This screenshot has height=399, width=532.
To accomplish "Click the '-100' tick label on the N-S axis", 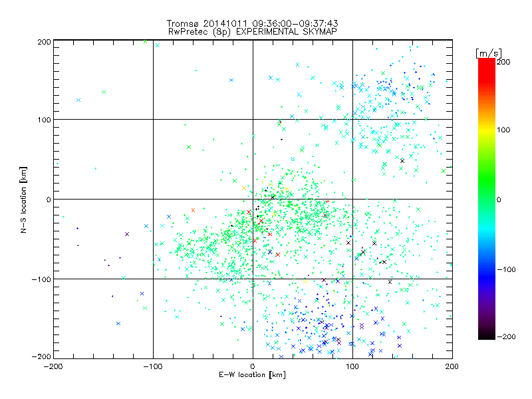I will [41, 279].
